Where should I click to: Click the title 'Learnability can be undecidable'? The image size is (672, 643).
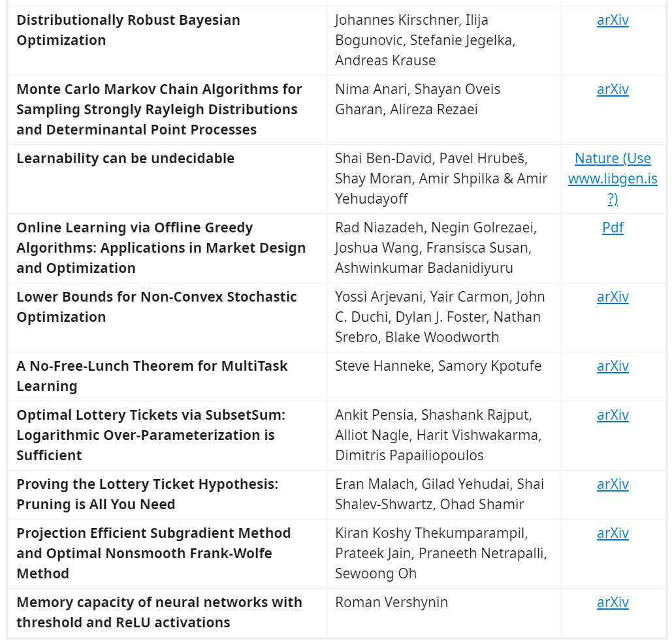pos(125,159)
